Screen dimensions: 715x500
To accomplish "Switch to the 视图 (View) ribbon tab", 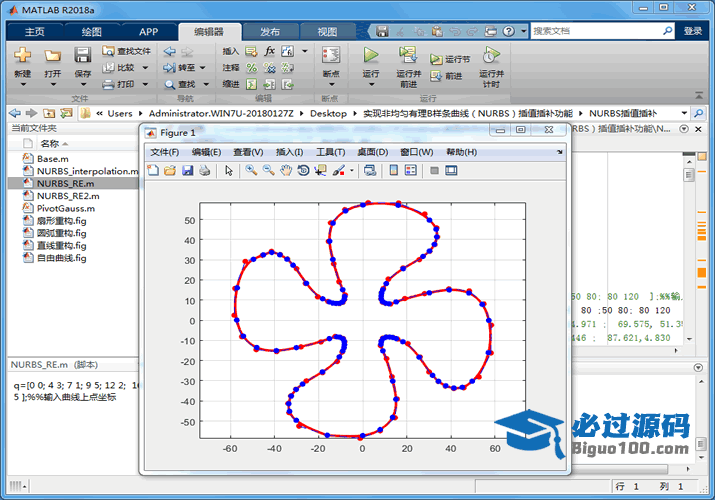I will pyautogui.click(x=327, y=31).
